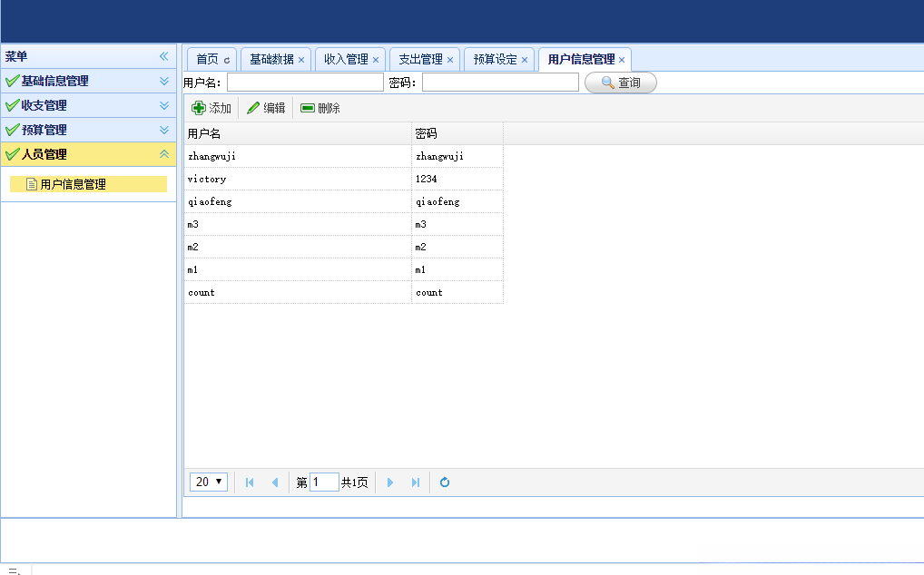Click the refresh icon in pagination bar
Viewport: 924px width, 575px height.
pyautogui.click(x=444, y=482)
